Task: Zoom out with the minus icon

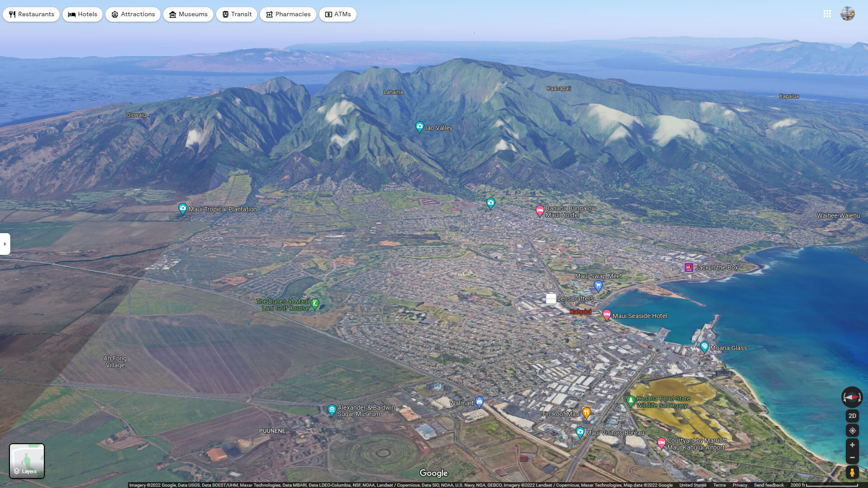Action: tap(852, 458)
